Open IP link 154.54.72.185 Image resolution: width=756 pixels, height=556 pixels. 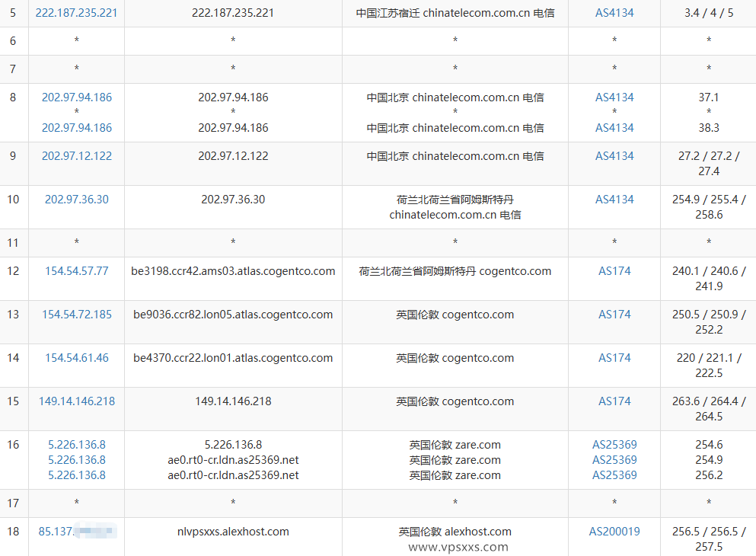77,315
